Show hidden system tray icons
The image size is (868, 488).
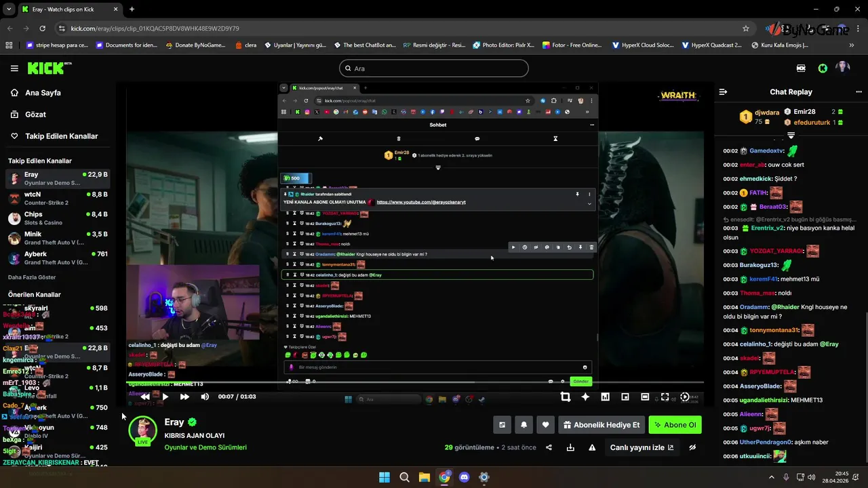pos(772,477)
